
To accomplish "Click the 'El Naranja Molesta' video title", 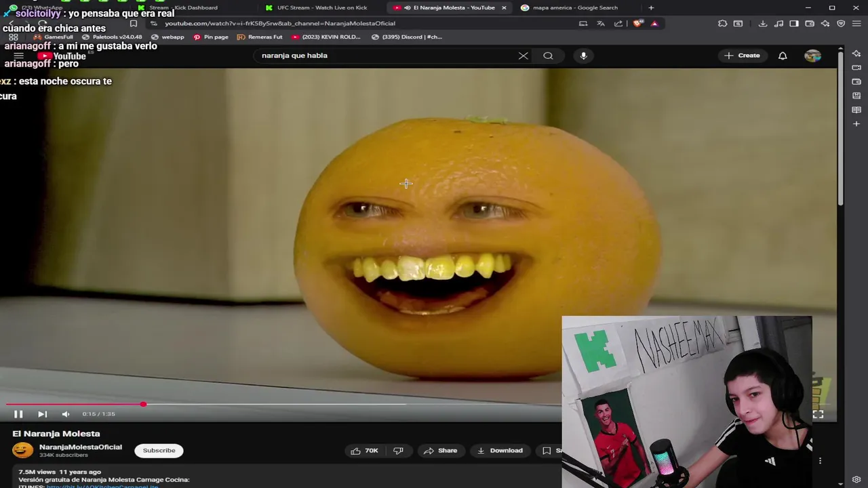I will [56, 434].
